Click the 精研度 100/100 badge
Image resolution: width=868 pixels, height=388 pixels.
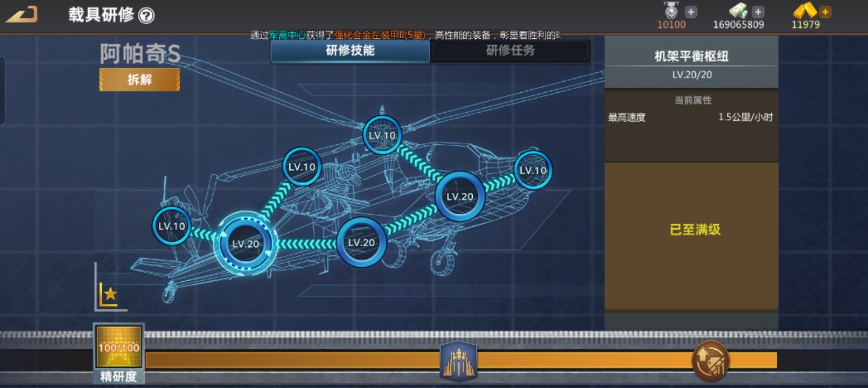click(x=118, y=349)
